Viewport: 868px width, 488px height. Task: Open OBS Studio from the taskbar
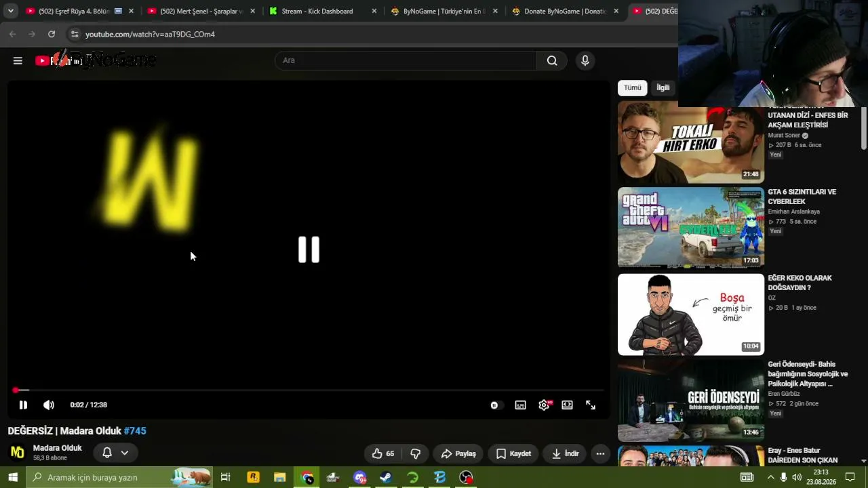[467, 477]
